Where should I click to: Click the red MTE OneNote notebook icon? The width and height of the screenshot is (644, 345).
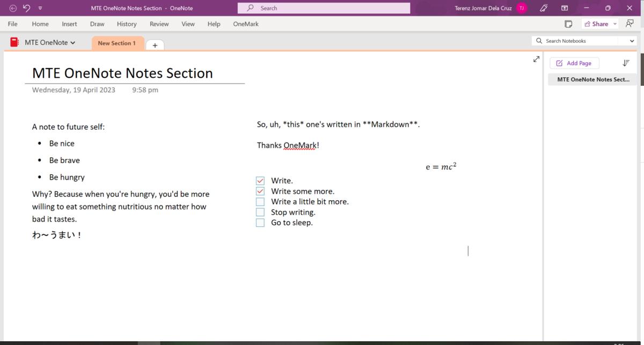coord(14,42)
